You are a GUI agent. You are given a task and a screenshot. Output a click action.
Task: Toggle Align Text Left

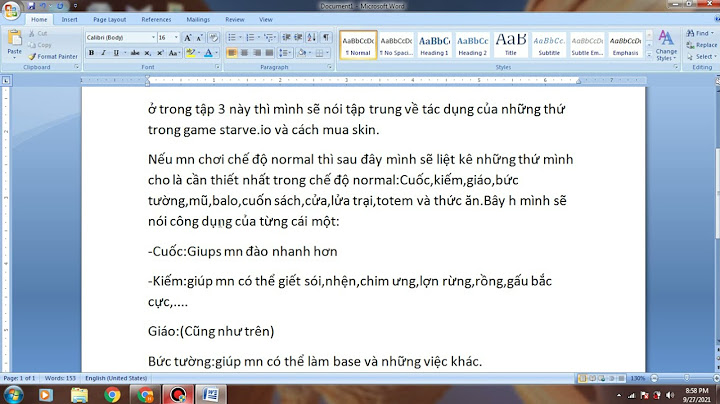(x=232, y=53)
